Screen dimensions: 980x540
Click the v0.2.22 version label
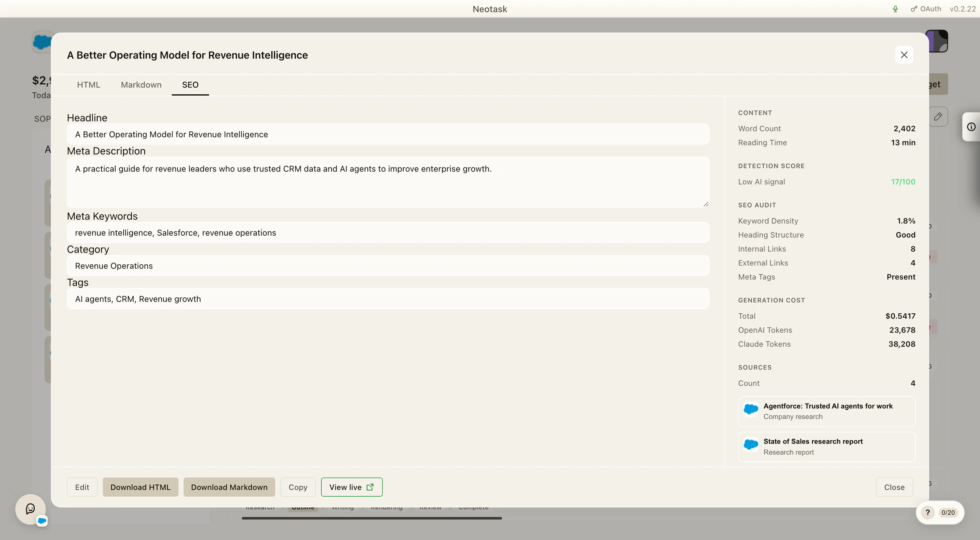click(x=962, y=9)
